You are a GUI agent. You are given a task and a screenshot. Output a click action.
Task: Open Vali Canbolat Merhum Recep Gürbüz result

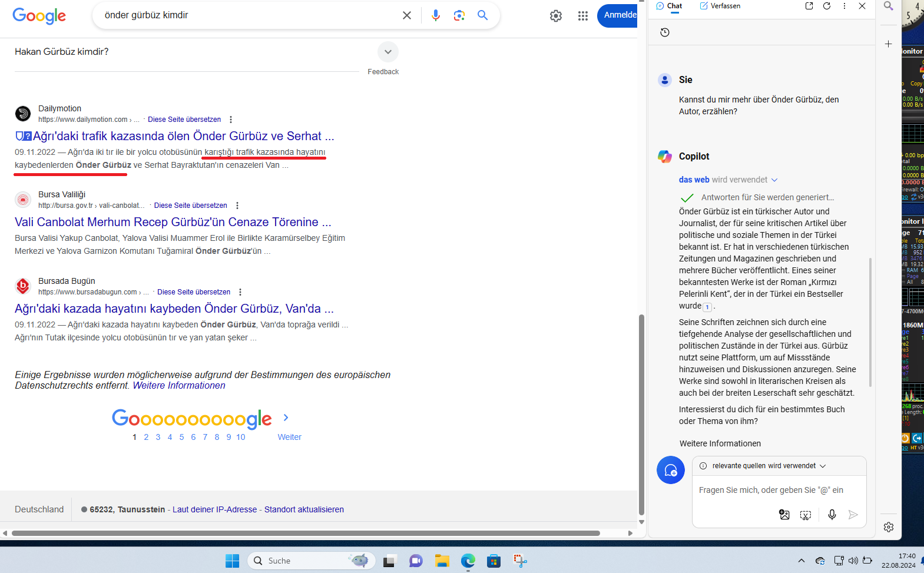(173, 222)
